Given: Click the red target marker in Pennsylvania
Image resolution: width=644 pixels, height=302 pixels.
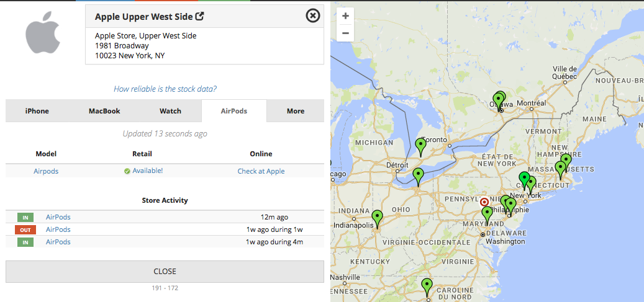Looking at the screenshot, I should [484, 202].
